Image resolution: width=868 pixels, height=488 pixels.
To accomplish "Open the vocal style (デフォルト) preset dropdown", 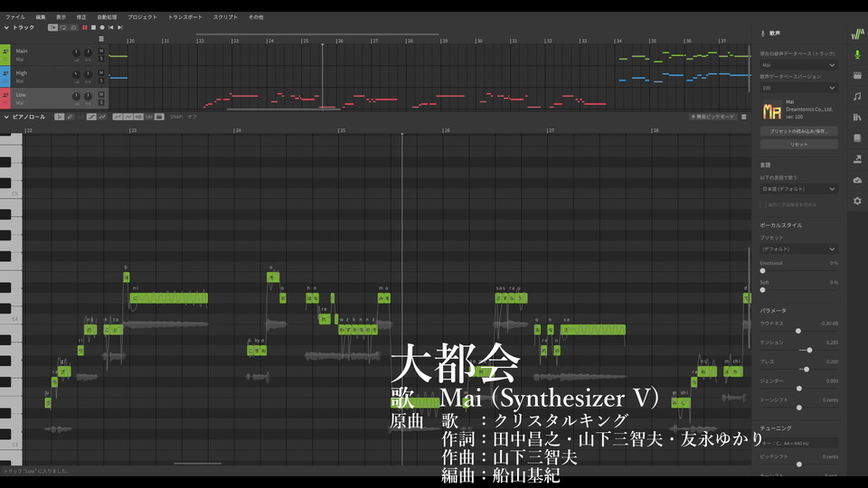I will coord(798,249).
